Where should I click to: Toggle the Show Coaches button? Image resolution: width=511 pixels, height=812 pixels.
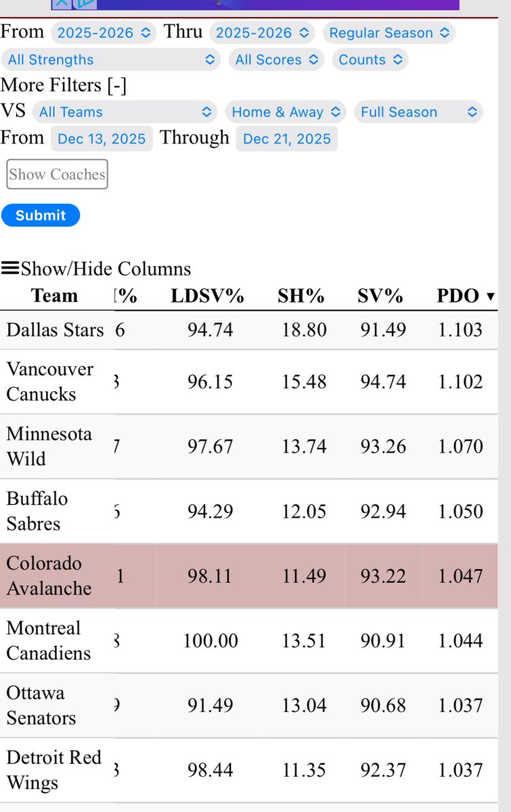[x=57, y=175]
